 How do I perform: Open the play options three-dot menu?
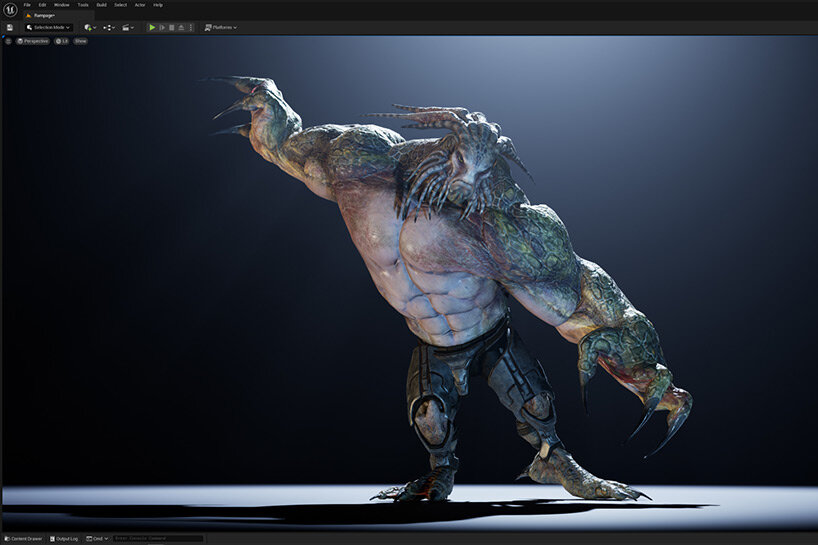click(190, 27)
